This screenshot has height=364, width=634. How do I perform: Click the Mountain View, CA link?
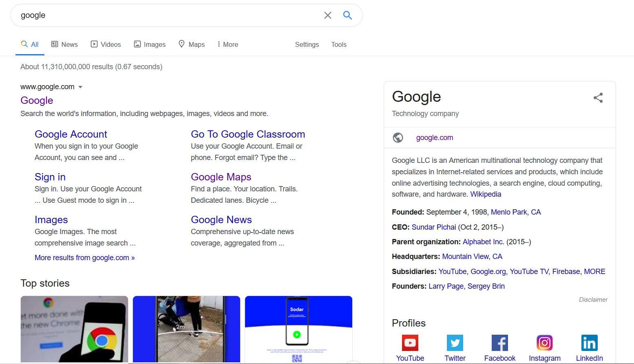click(472, 257)
